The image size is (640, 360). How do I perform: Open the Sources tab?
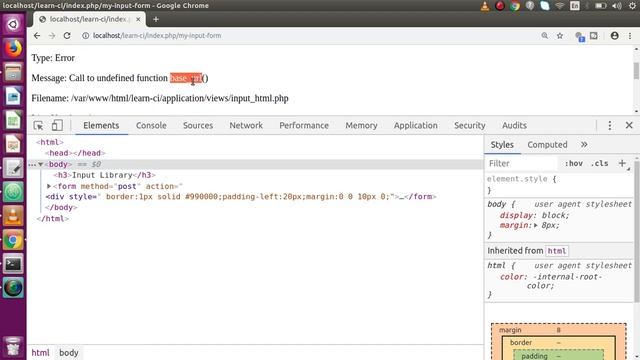(x=198, y=125)
